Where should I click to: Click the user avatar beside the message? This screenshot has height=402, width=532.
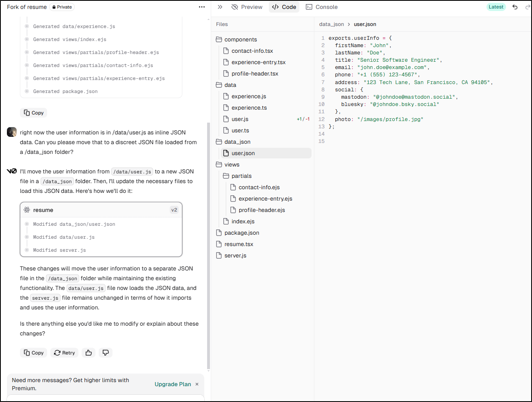(x=12, y=132)
